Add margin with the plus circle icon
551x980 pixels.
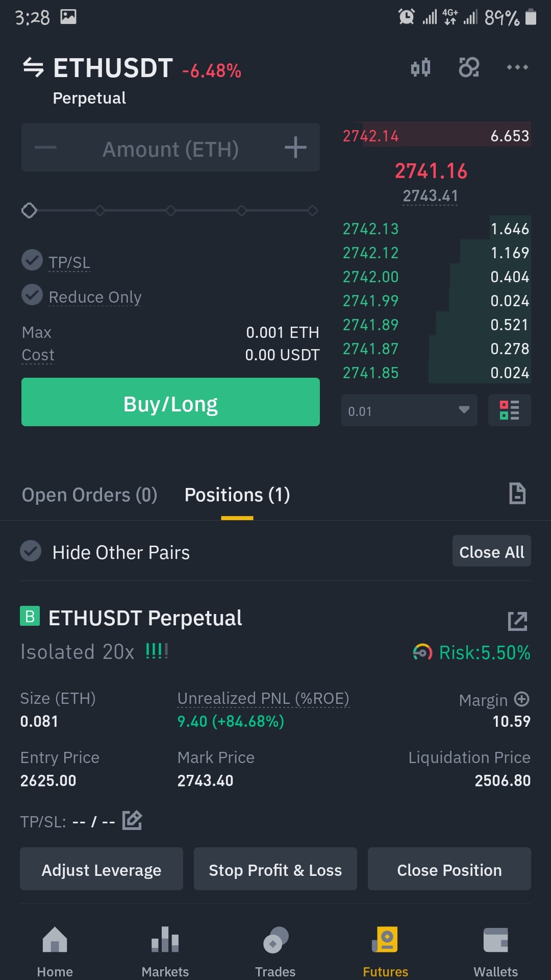(521, 699)
